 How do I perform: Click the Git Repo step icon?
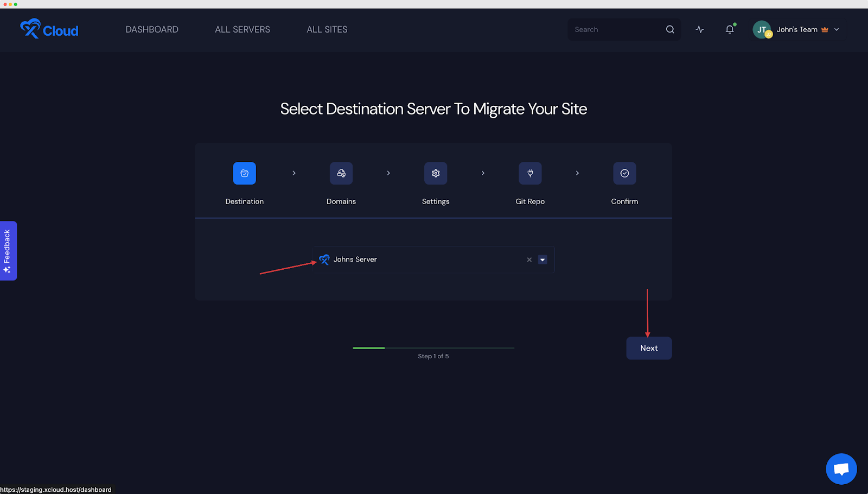pos(530,173)
